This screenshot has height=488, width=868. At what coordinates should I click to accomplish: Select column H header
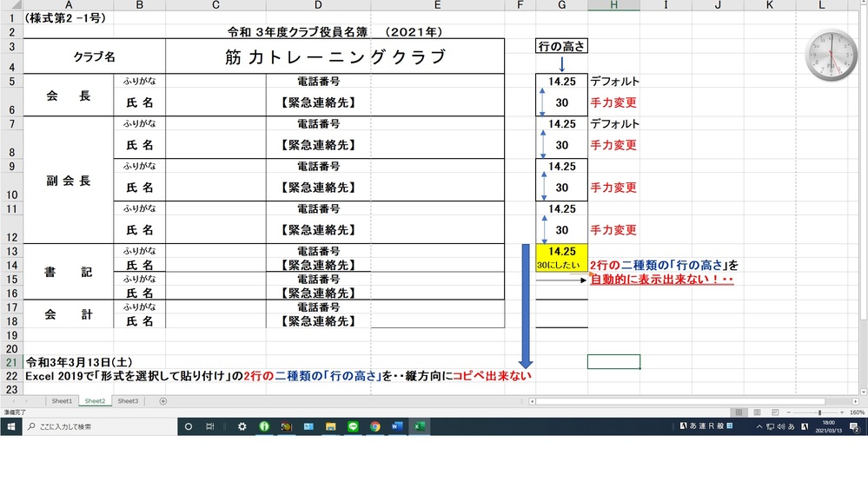coord(614,5)
